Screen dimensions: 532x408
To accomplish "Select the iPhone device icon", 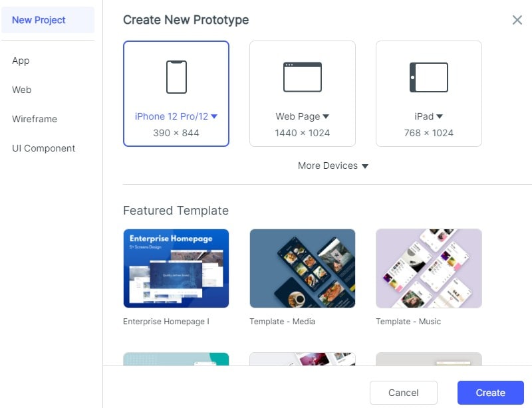I will [x=176, y=77].
